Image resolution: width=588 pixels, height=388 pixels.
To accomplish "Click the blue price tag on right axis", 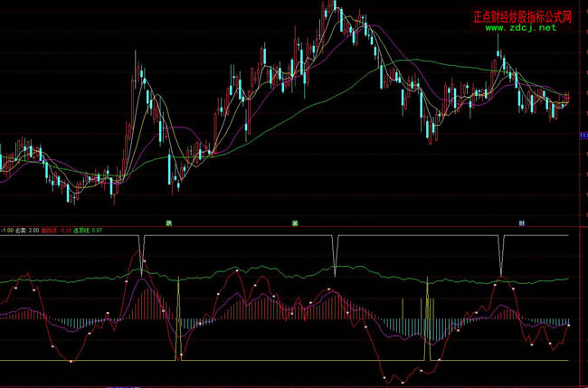I will (x=583, y=136).
